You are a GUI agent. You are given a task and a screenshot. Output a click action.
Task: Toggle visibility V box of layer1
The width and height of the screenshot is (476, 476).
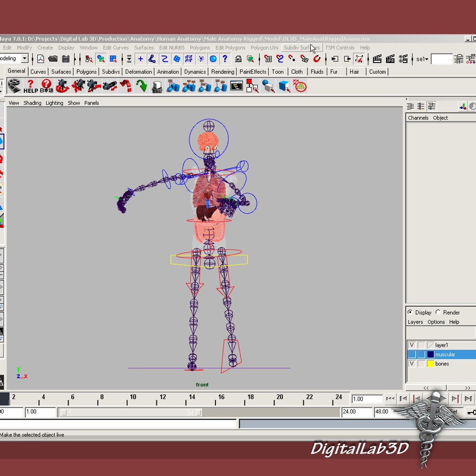coord(412,345)
